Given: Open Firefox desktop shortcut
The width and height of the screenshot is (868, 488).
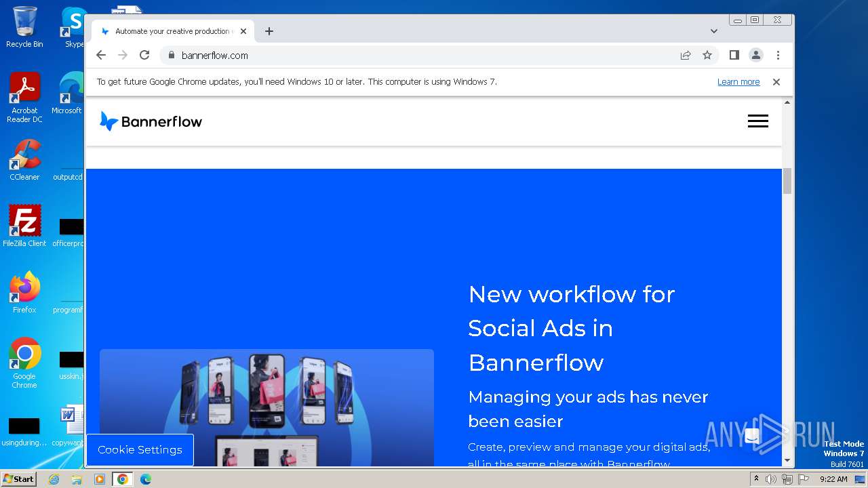Looking at the screenshot, I should coord(24,293).
